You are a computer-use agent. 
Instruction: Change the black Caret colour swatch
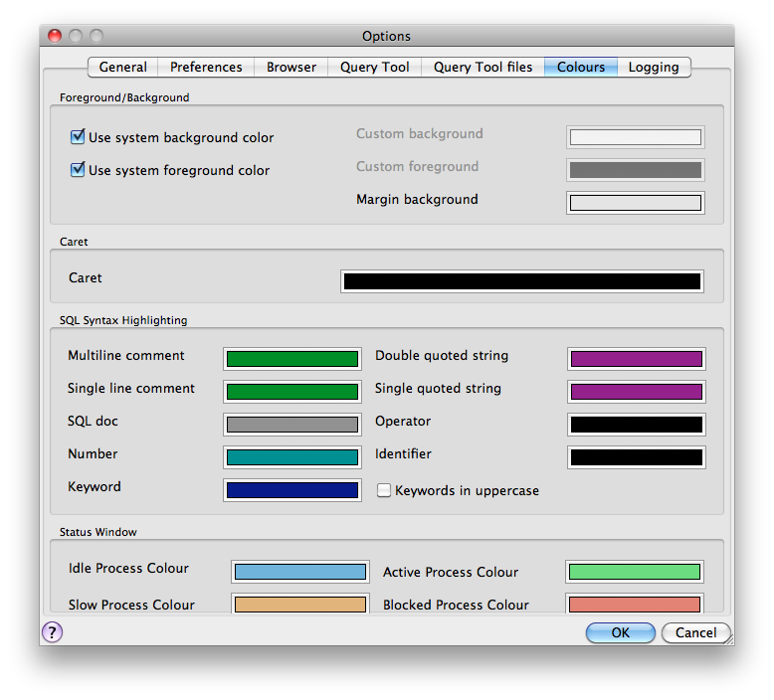tap(521, 281)
